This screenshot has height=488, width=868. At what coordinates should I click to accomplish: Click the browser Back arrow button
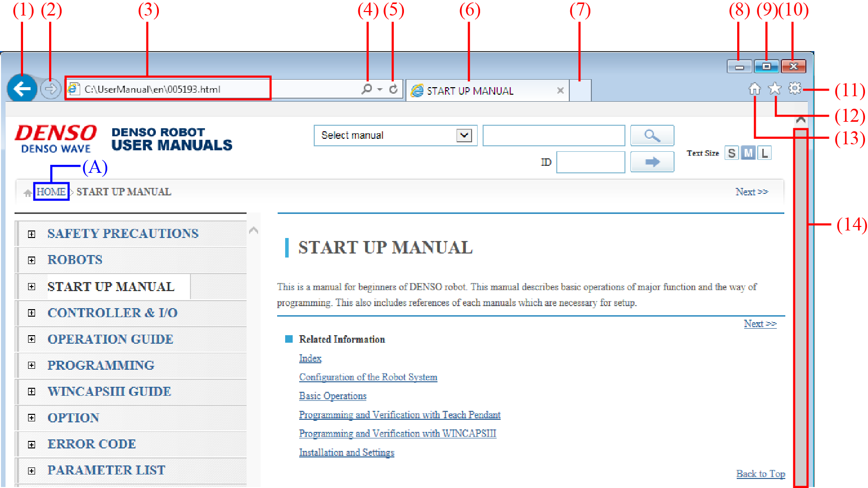click(x=22, y=89)
